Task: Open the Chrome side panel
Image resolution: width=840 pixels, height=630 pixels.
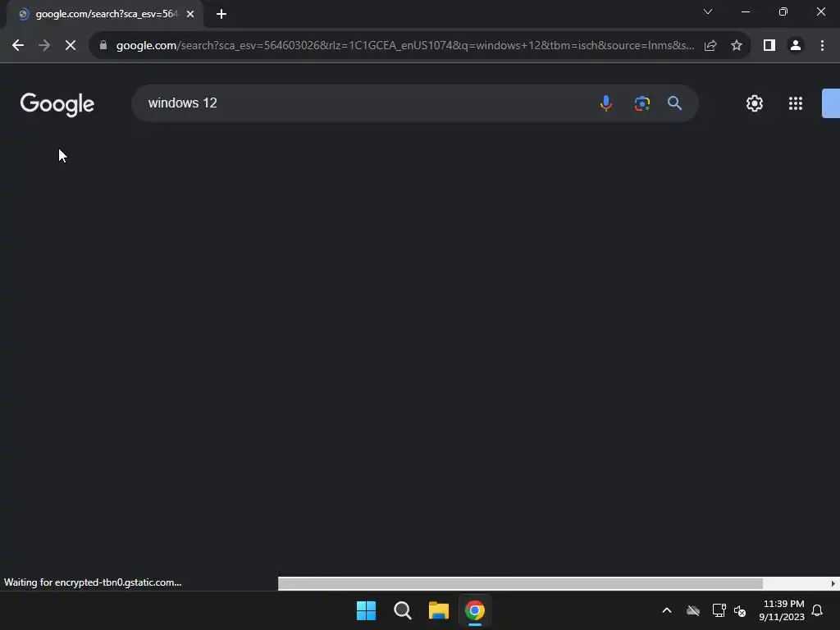Action: 769,46
